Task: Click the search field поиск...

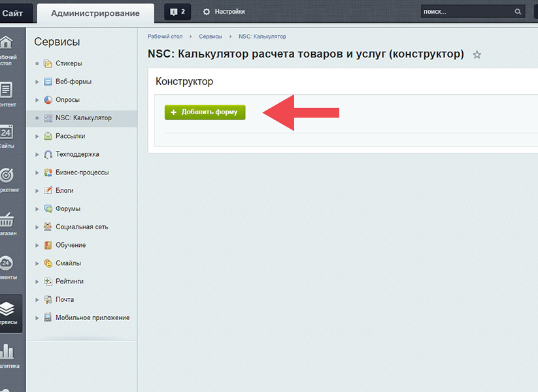Action: coord(467,12)
